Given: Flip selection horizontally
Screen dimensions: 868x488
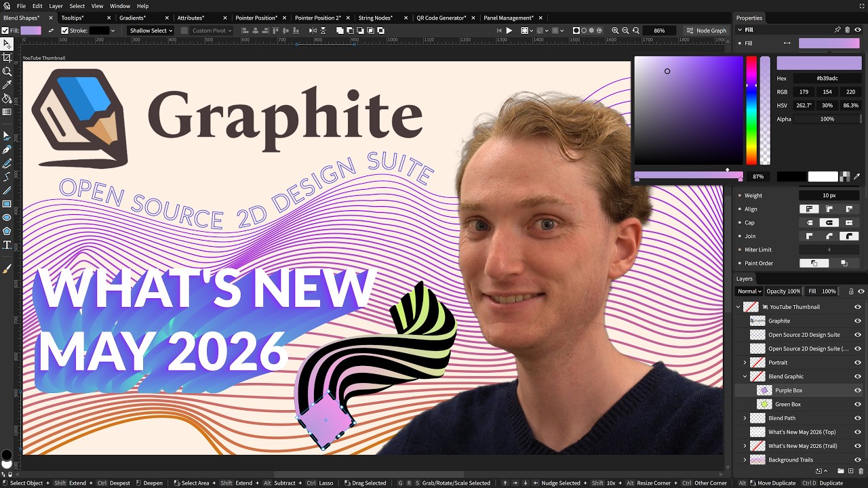Looking at the screenshot, I should (x=312, y=30).
